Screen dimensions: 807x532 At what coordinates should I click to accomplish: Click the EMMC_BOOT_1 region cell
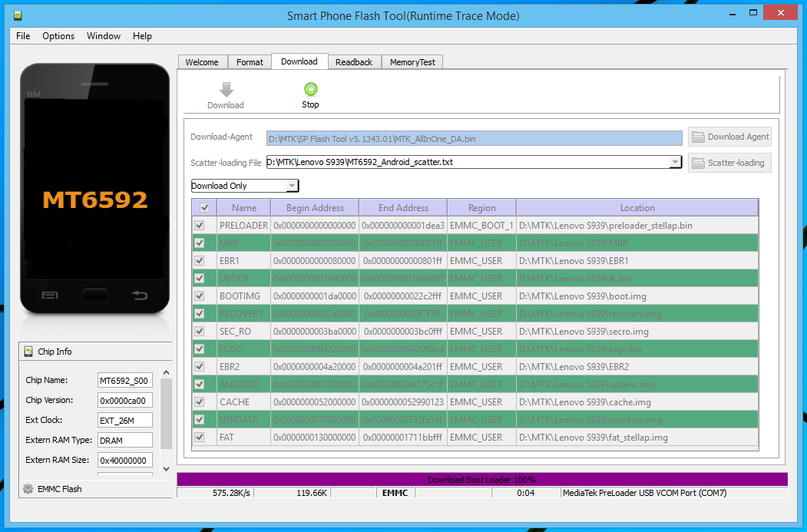pyautogui.click(x=481, y=226)
